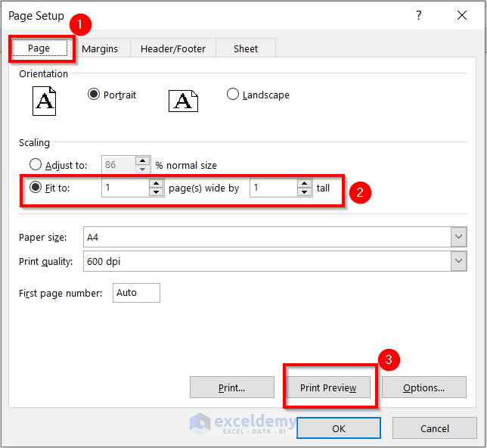Decrease pages wide value
The height and width of the screenshot is (448, 487).
tap(156, 191)
